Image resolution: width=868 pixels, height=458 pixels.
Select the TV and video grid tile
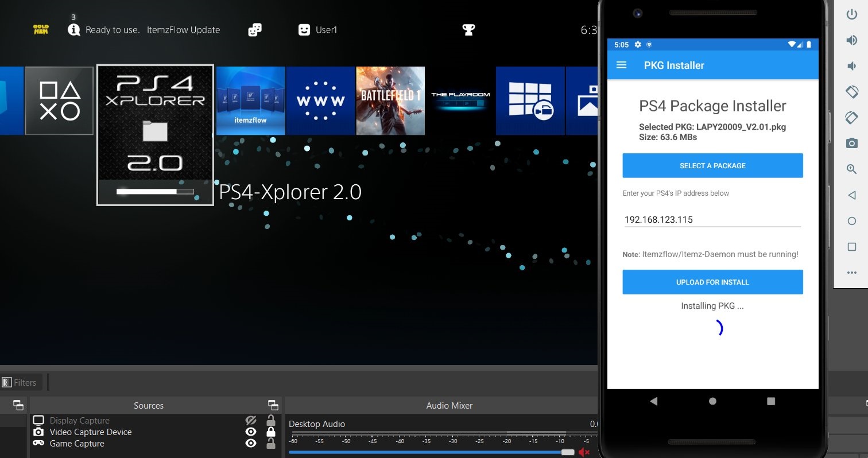tap(530, 101)
